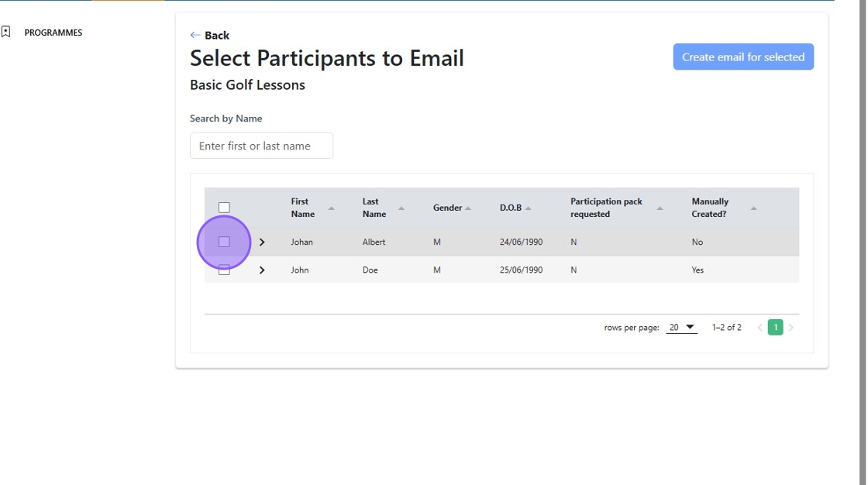Sort by First Name arrow icon
The image size is (868, 485).
[x=332, y=208]
